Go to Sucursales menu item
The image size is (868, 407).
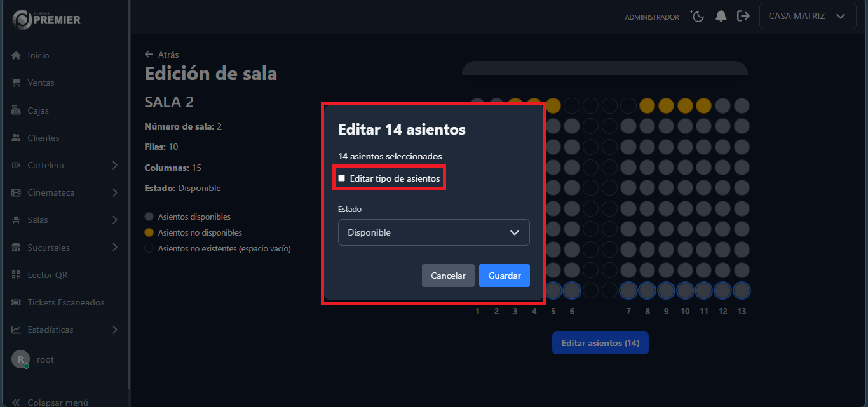(48, 248)
